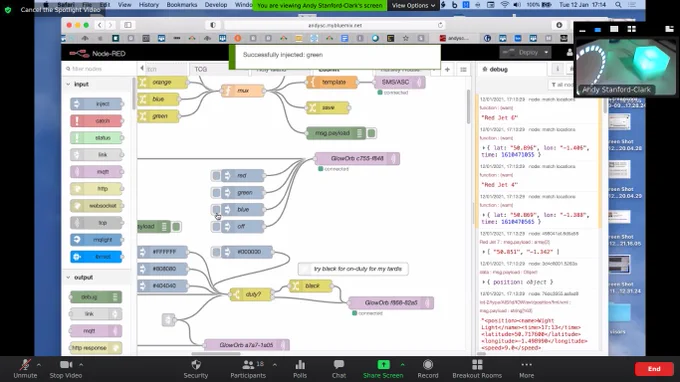This screenshot has width=680, height=382.
Task: Select the inject node in palette
Action: 96,104
